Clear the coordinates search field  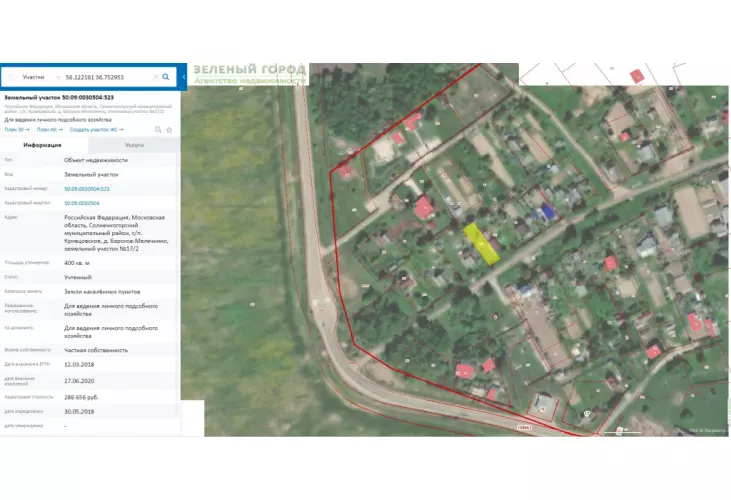point(155,76)
